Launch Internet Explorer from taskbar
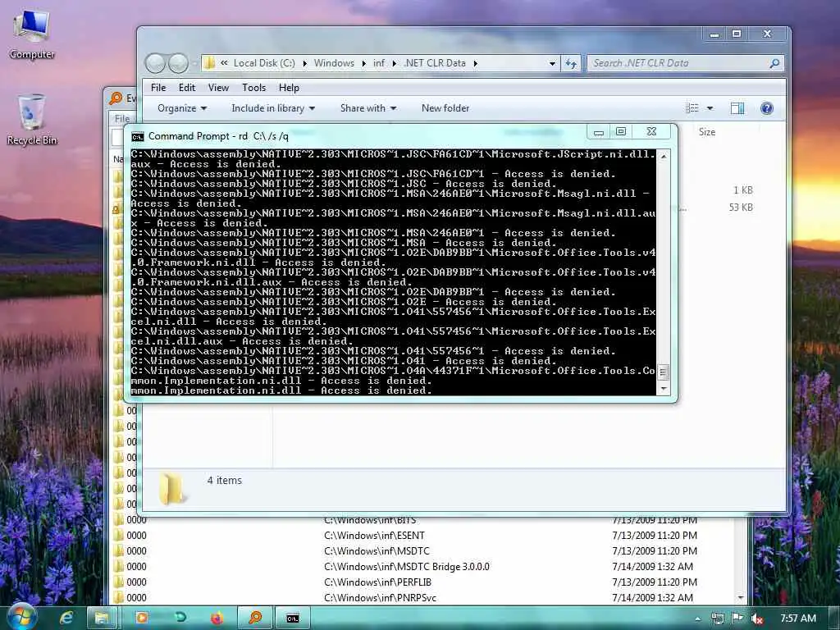This screenshot has height=630, width=840. [66, 619]
